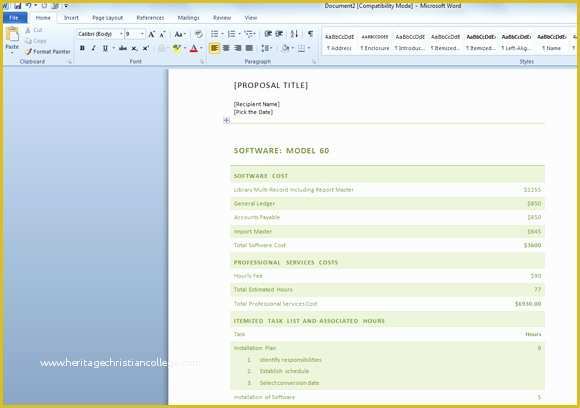Open the Text Effects glowing A icon
This screenshot has height=408, width=580.
162,48
